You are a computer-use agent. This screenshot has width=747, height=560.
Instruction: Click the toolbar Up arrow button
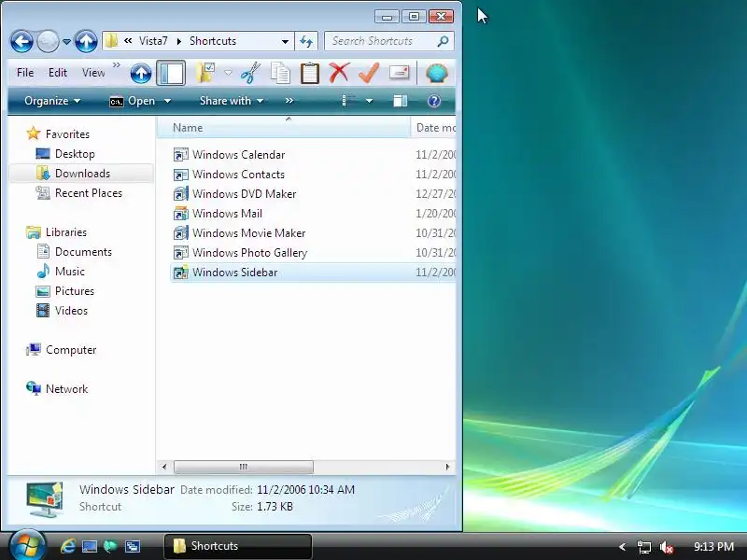[141, 74]
